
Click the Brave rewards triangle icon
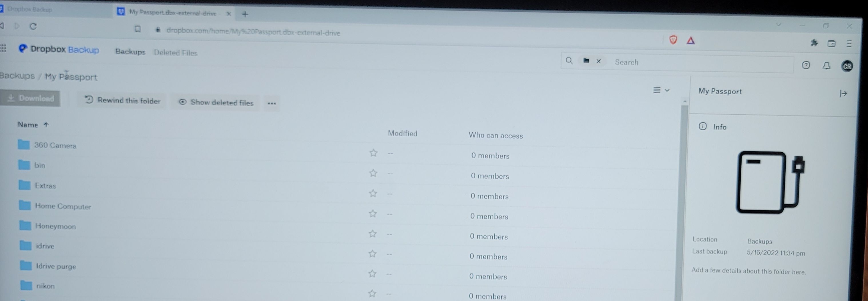690,41
